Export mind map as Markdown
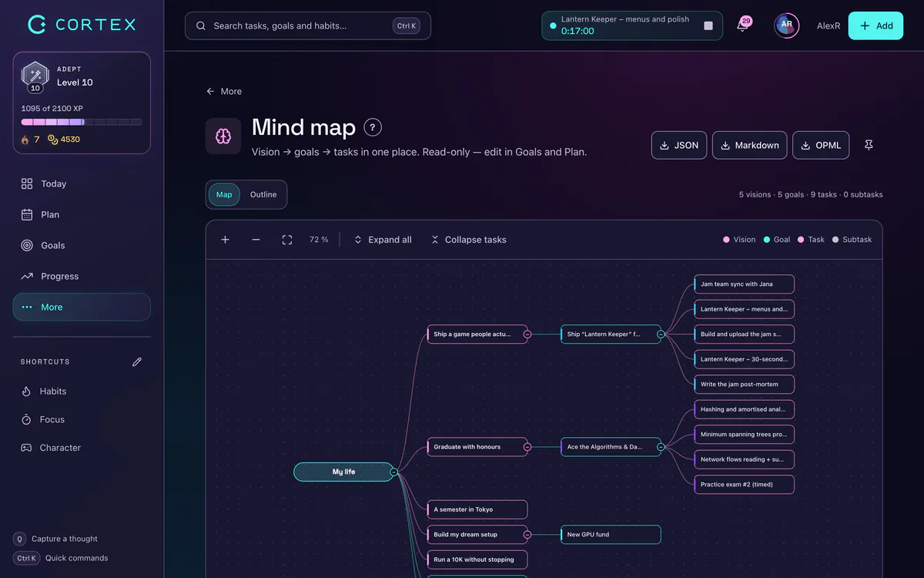 click(749, 145)
